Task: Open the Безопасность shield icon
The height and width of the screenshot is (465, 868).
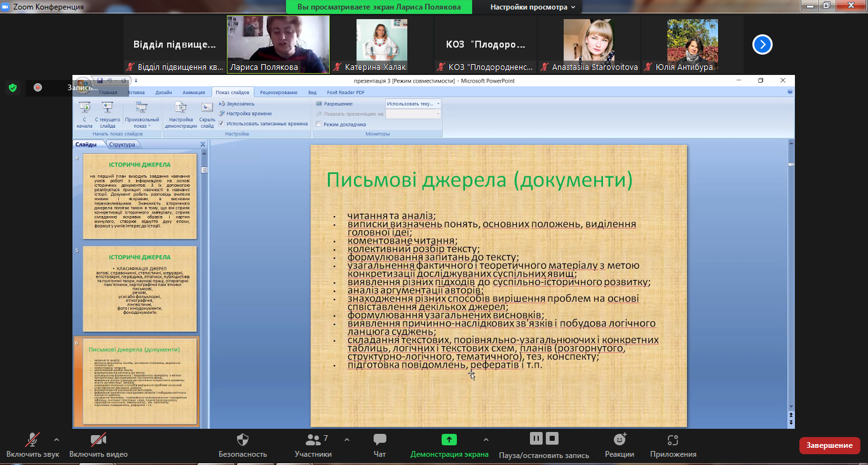Action: click(x=242, y=440)
